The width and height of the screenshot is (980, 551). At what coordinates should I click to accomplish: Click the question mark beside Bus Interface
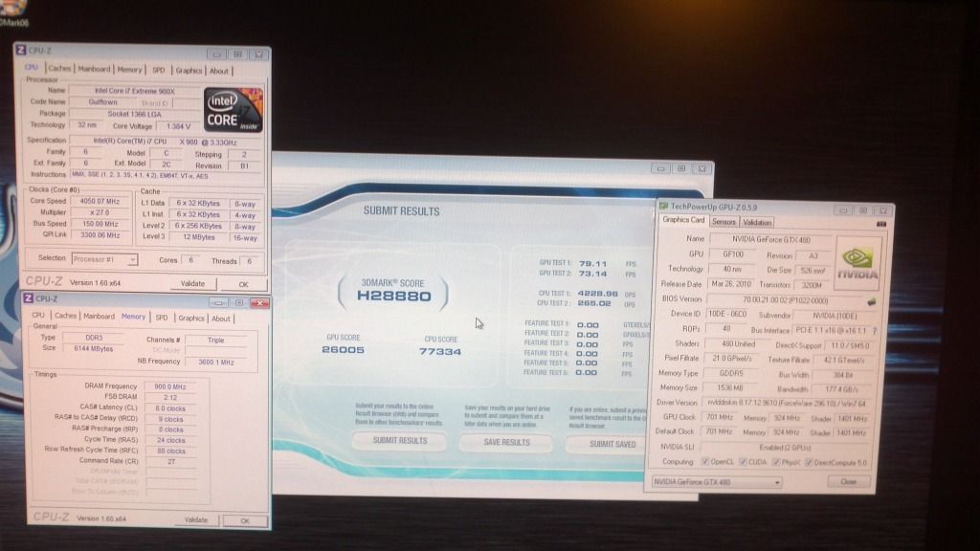(874, 330)
